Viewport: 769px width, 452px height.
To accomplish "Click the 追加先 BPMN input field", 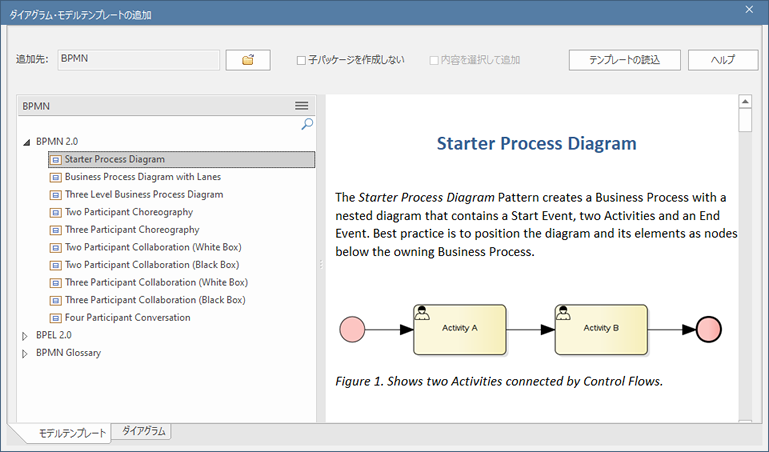I will (138, 60).
